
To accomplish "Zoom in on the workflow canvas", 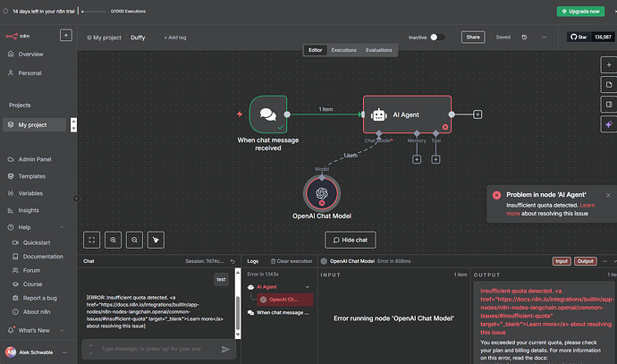I will coord(114,240).
